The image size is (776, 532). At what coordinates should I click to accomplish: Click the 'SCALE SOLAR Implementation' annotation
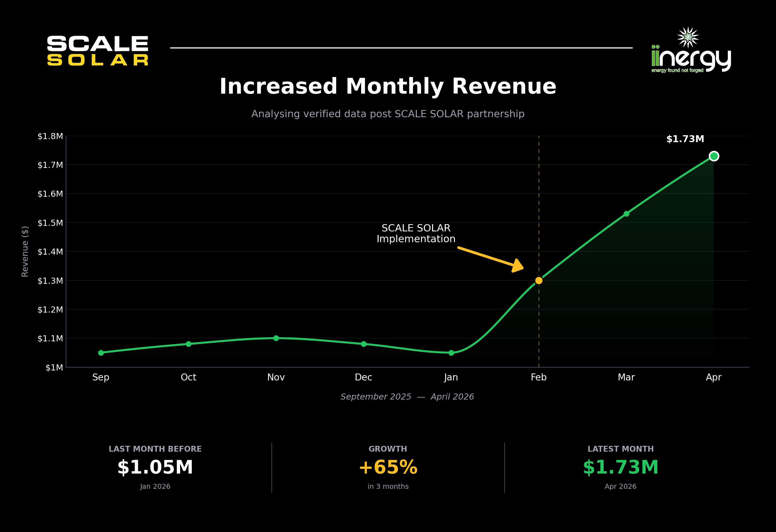[x=416, y=233]
